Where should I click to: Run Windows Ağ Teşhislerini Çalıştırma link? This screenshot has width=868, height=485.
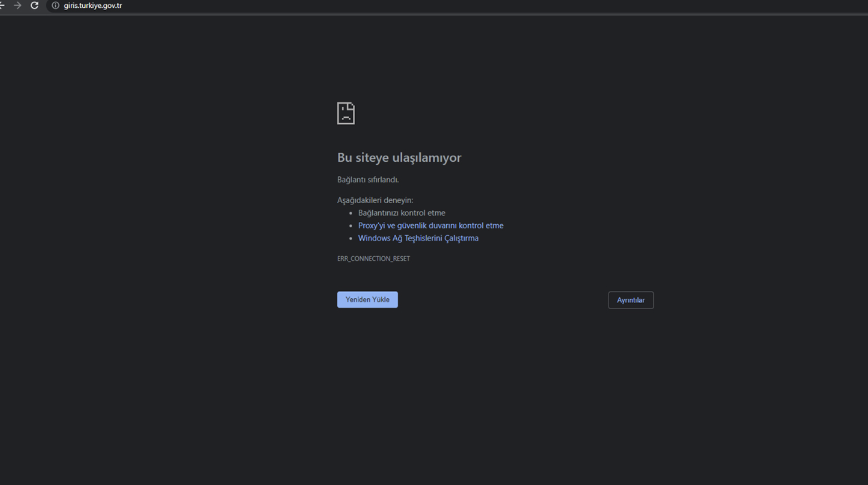coord(418,238)
